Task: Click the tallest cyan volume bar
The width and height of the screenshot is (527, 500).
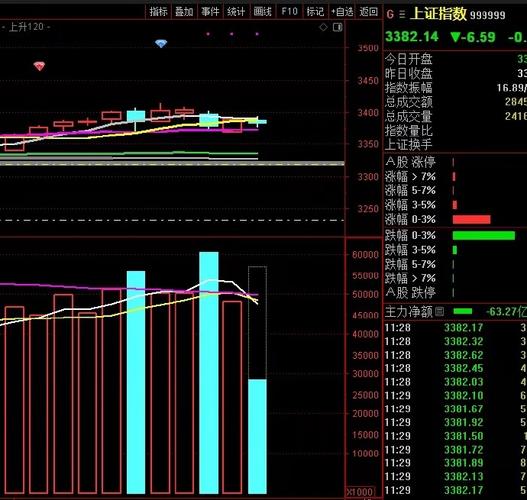Action: coord(209,373)
